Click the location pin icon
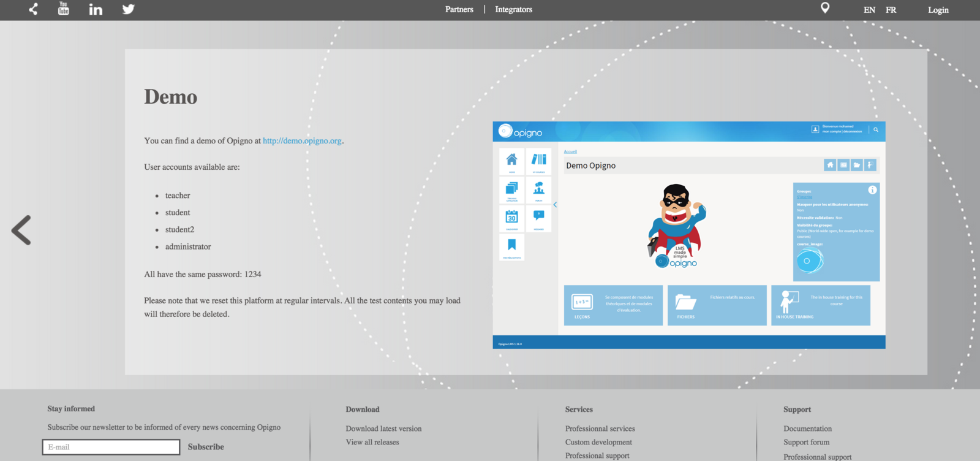 (825, 8)
